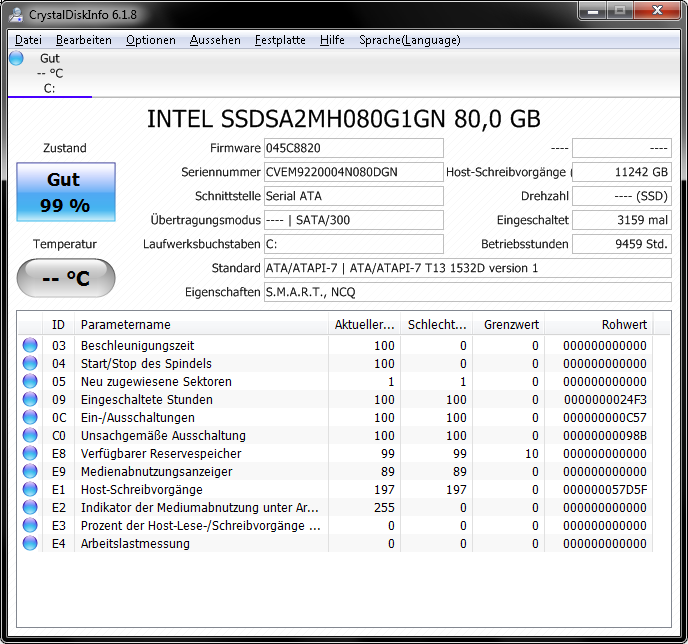Select the Arbeitslastmessung parameter name

tap(135, 544)
